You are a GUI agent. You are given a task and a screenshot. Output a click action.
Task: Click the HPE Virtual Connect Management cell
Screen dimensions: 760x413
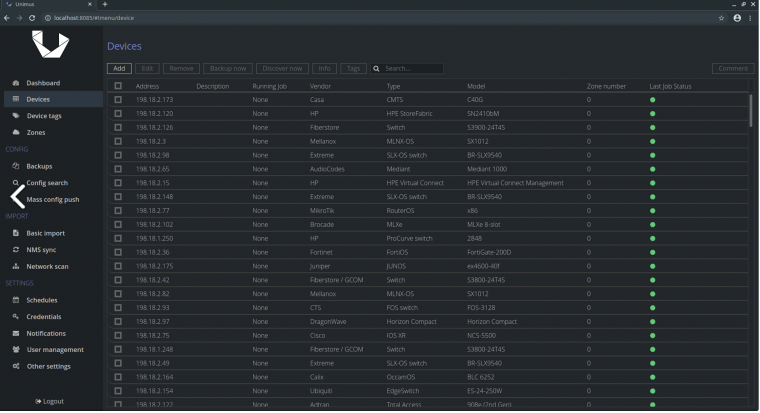pos(515,183)
